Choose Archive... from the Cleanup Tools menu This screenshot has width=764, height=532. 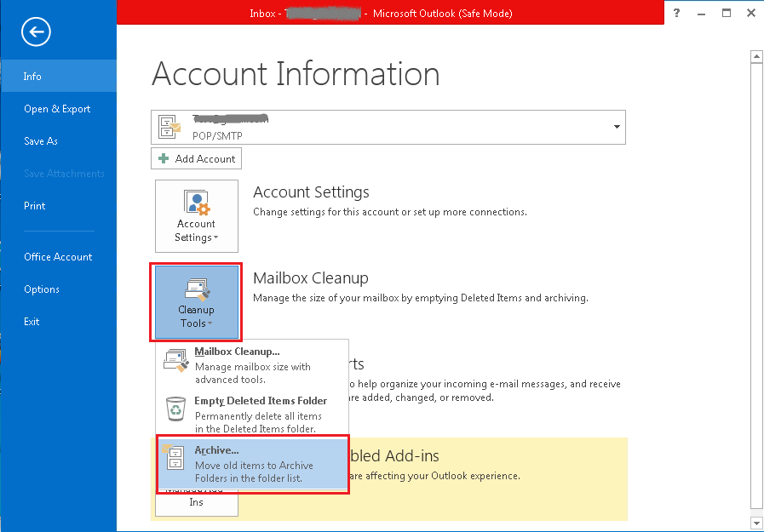pos(252,464)
